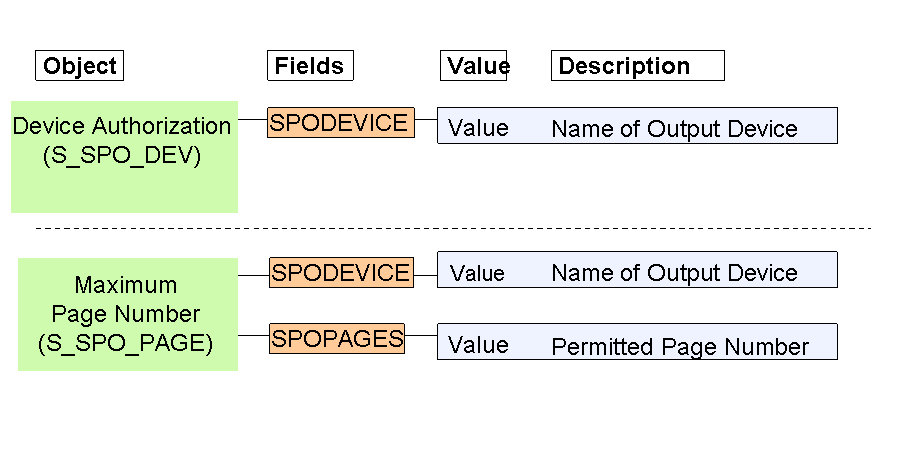Select the Description column header
This screenshot has width=900, height=450.
(x=637, y=66)
